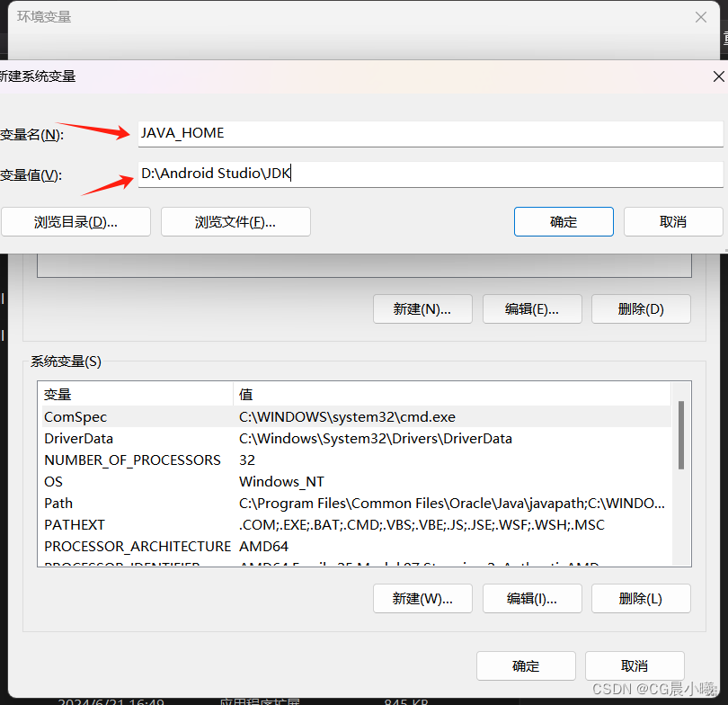Click the value .COM;.EXE;.BAT;.CMD;.VBS PATHEXT entry

(x=422, y=525)
